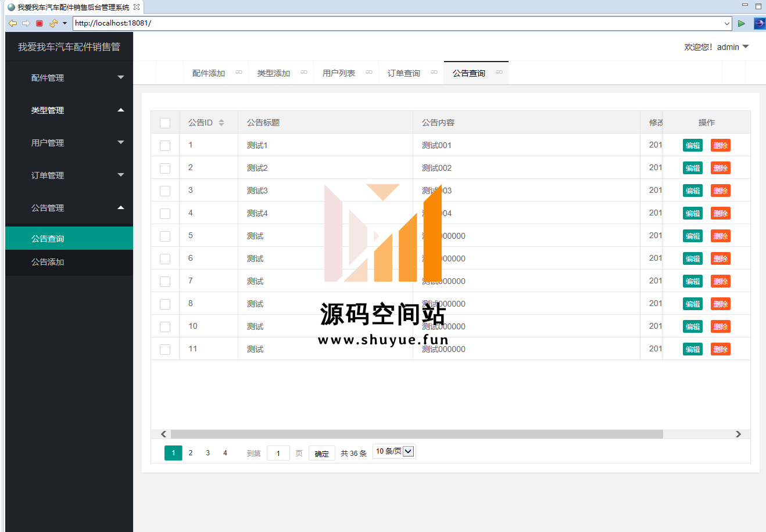The width and height of the screenshot is (766, 532).
Task: Toggle the select-all checkbox in table header
Action: 165,123
